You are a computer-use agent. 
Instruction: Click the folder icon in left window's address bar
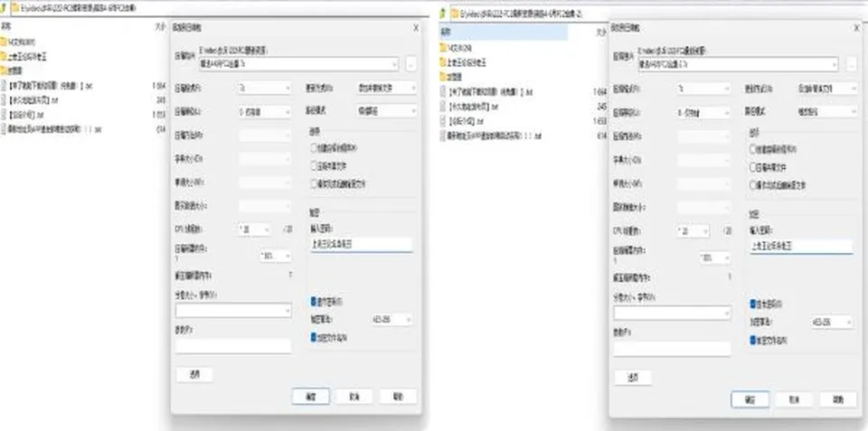15,9
